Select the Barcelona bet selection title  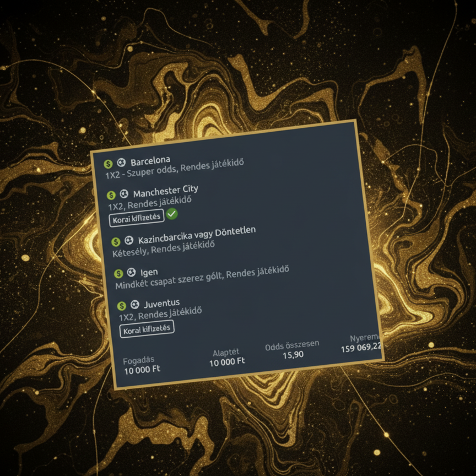(150, 161)
